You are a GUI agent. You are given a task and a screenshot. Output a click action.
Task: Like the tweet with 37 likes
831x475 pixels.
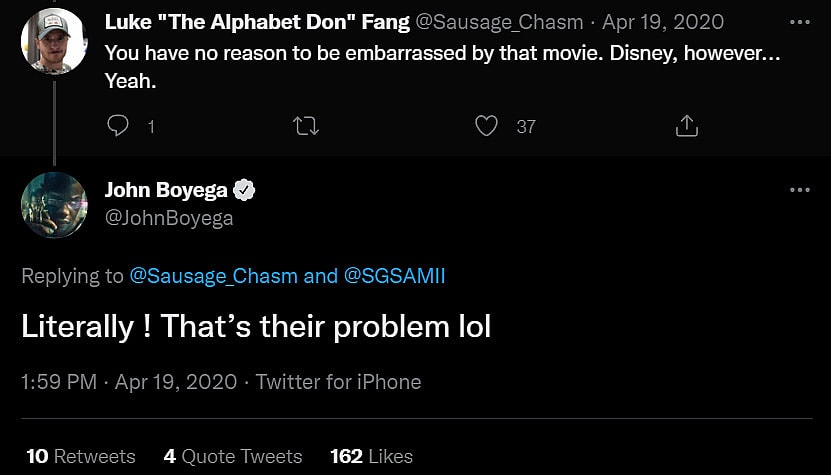click(487, 126)
